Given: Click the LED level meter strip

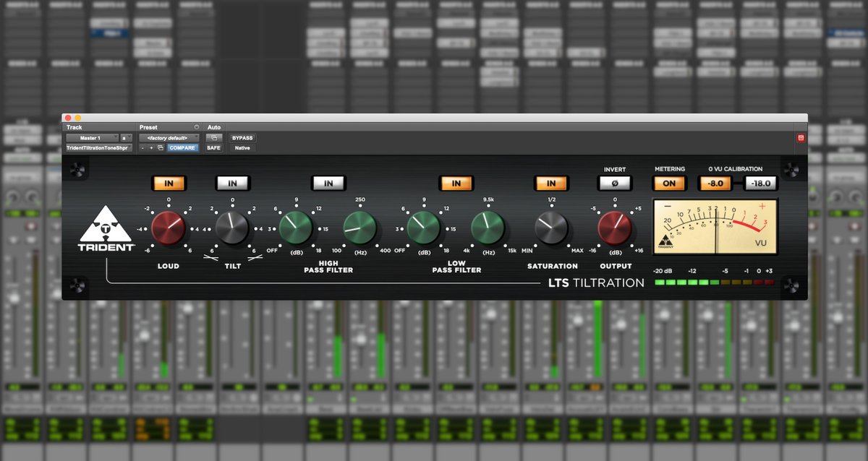Looking at the screenshot, I should click(x=714, y=282).
